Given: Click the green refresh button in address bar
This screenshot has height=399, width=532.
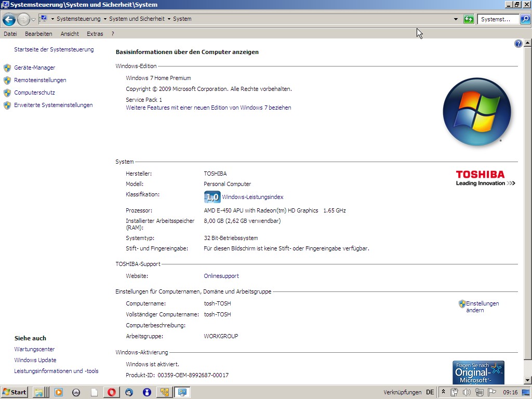Looking at the screenshot, I should pyautogui.click(x=469, y=19).
